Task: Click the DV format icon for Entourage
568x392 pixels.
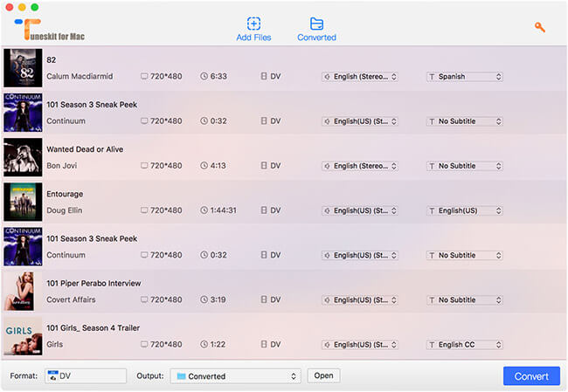Action: (264, 210)
